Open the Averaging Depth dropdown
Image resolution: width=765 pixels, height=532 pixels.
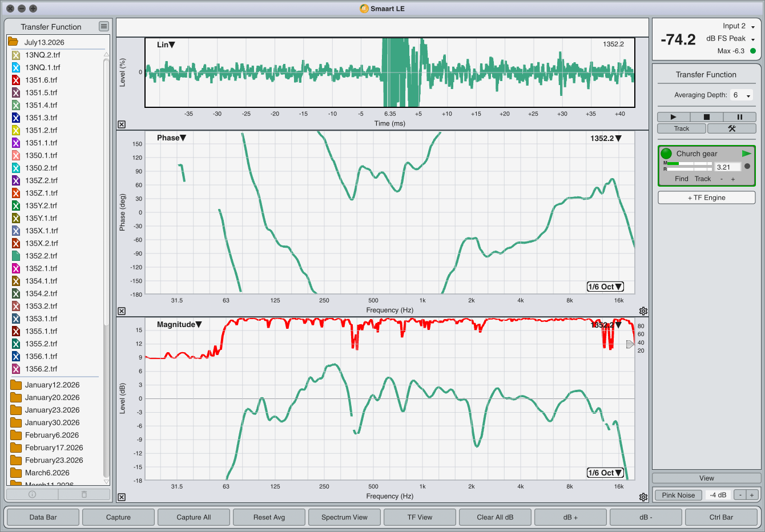pyautogui.click(x=742, y=95)
